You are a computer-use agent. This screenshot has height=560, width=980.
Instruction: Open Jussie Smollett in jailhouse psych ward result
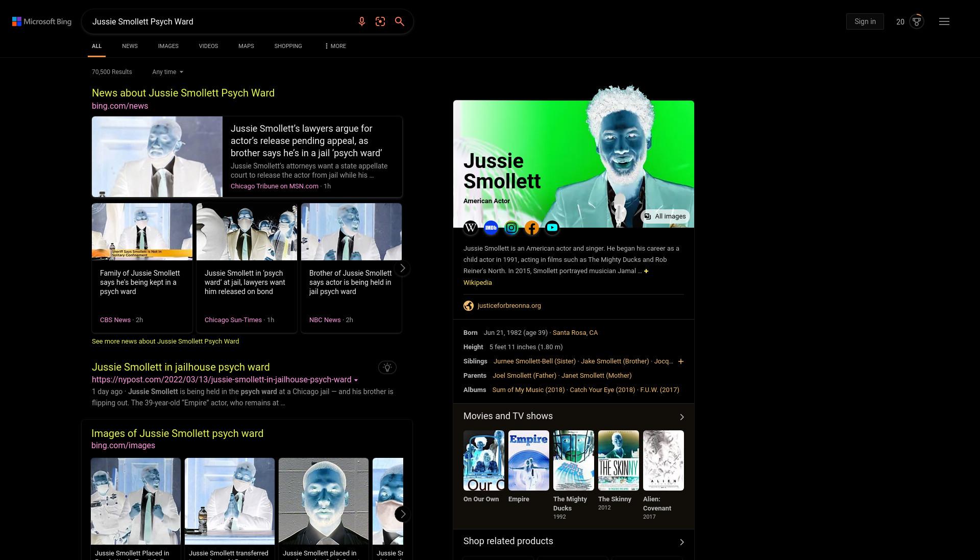[x=181, y=367]
